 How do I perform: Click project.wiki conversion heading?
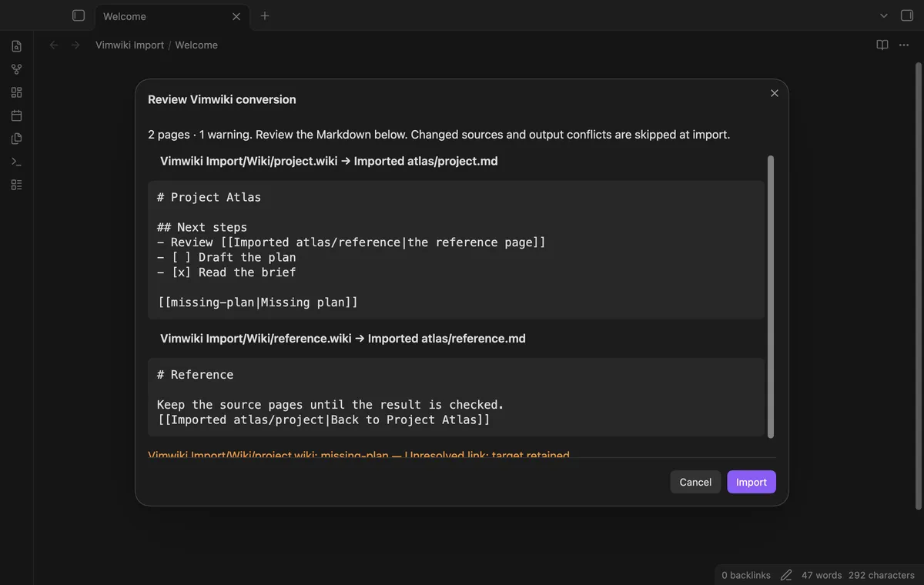click(329, 162)
